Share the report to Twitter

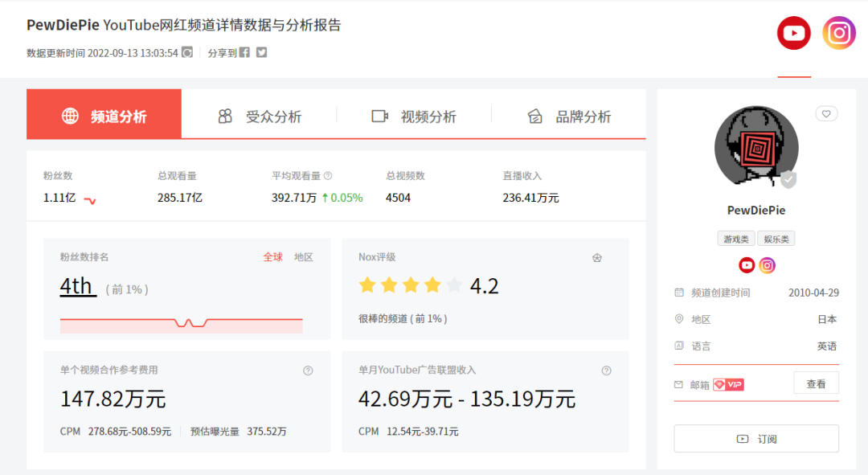coord(262,52)
